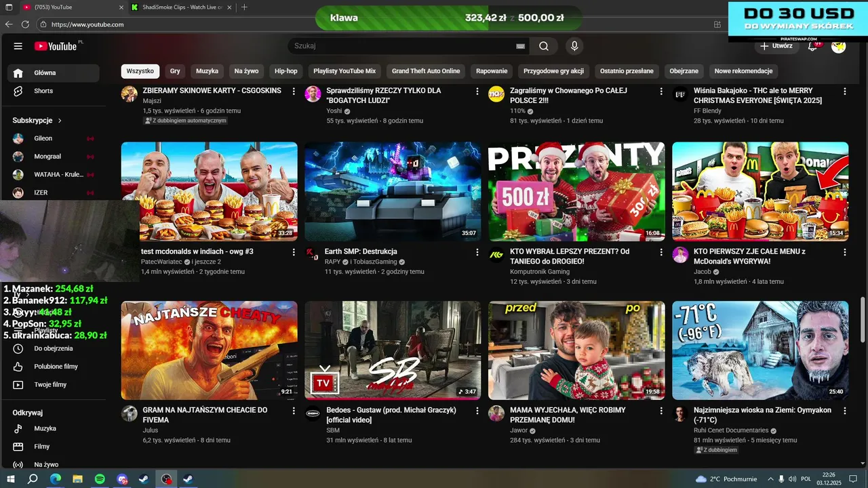Open a new browser tab

click(x=244, y=7)
